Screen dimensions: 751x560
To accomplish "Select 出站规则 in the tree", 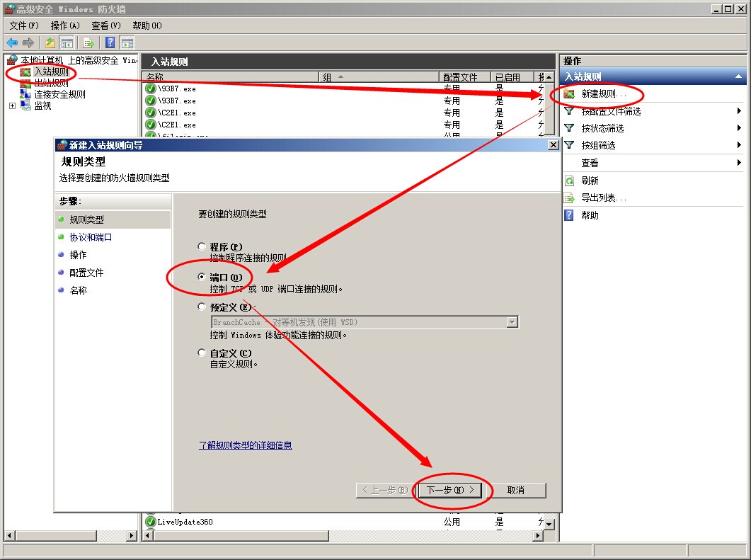I will [51, 84].
